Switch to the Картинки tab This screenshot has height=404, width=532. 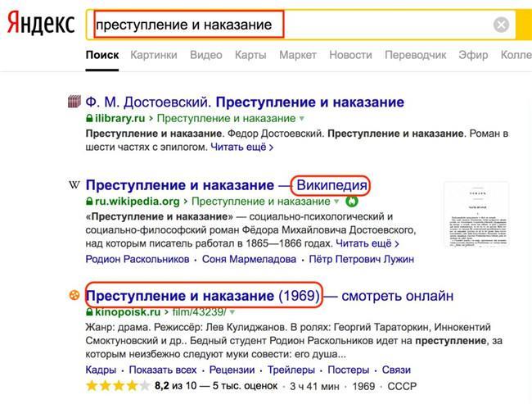pyautogui.click(x=154, y=55)
